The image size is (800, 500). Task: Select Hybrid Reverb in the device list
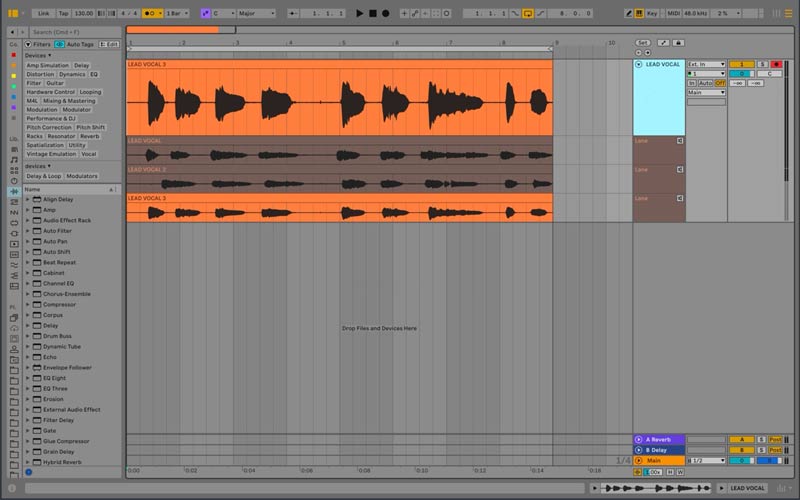click(x=62, y=462)
